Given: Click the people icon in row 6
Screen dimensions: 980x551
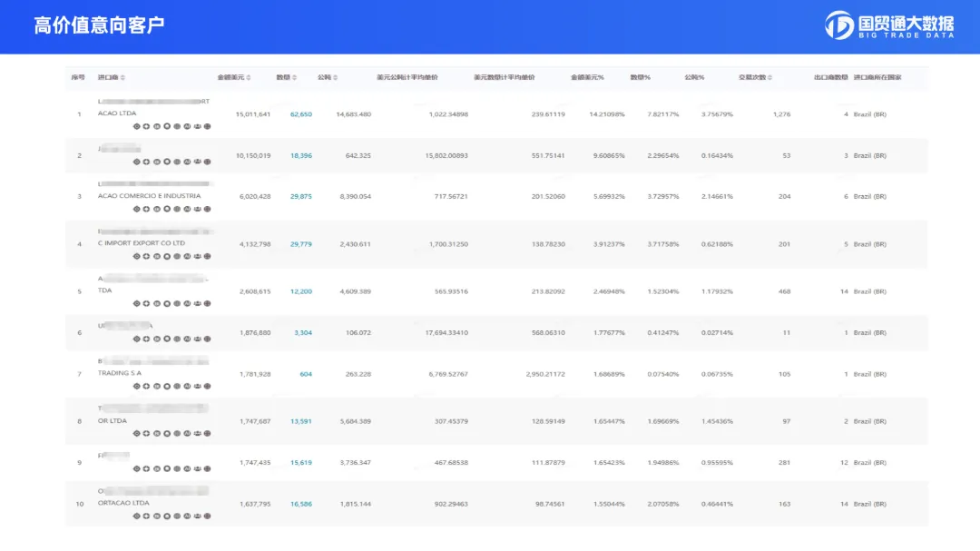Looking at the screenshot, I should coord(198,339).
